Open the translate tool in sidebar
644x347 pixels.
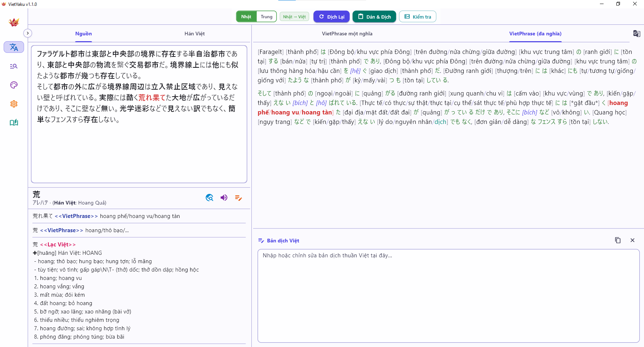14,47
